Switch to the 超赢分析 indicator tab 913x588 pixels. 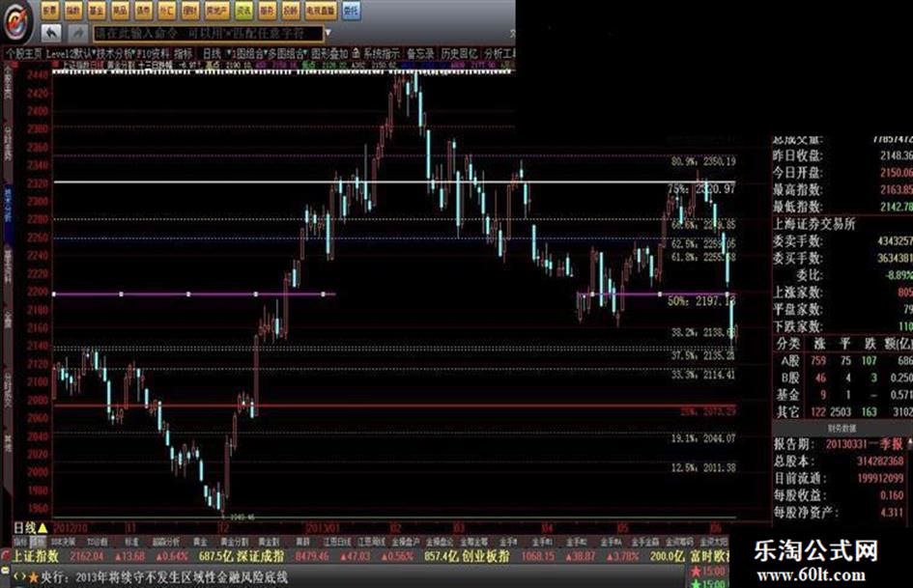(166, 542)
